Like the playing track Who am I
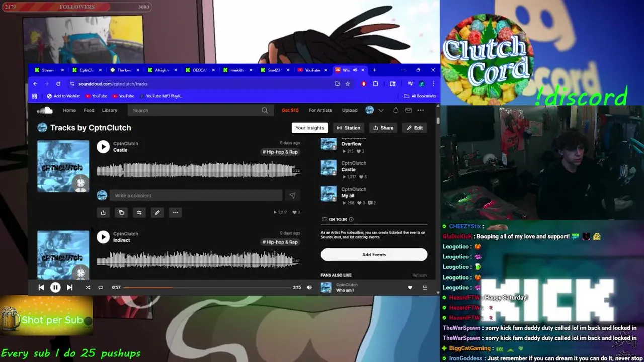 (410, 287)
